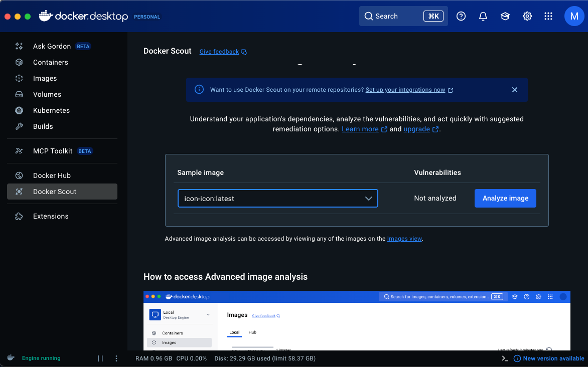Click the Images sidebar icon
588x367 pixels.
point(19,78)
